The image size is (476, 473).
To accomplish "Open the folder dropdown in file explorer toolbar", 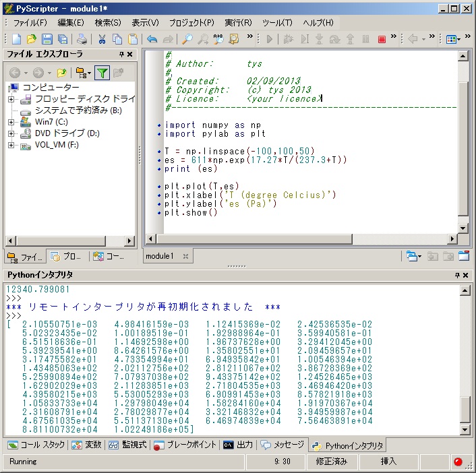I will [x=84, y=72].
